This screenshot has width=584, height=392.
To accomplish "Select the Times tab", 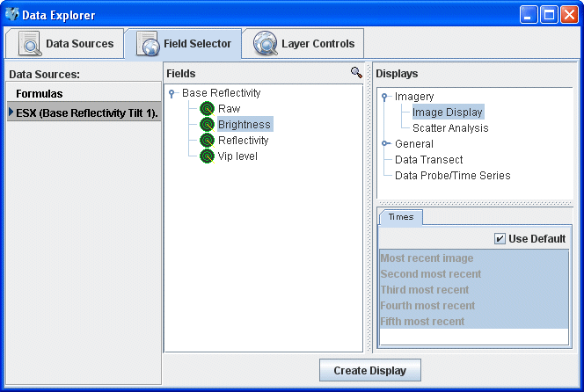I will point(401,217).
